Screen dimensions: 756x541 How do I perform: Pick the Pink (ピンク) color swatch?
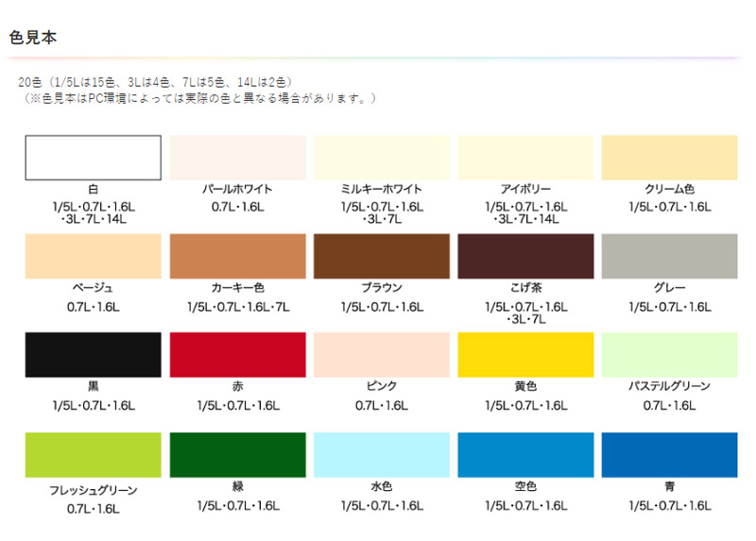(381, 355)
